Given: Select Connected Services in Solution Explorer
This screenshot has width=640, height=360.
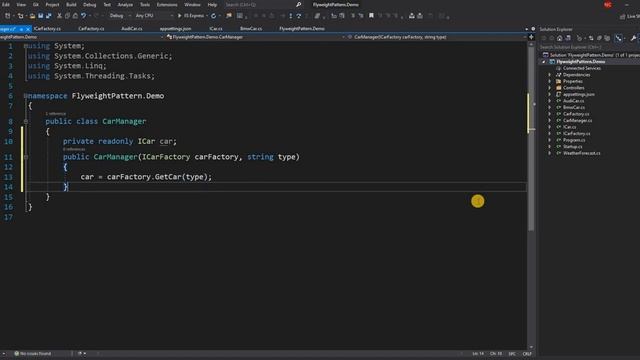Looking at the screenshot, I should 582,68.
